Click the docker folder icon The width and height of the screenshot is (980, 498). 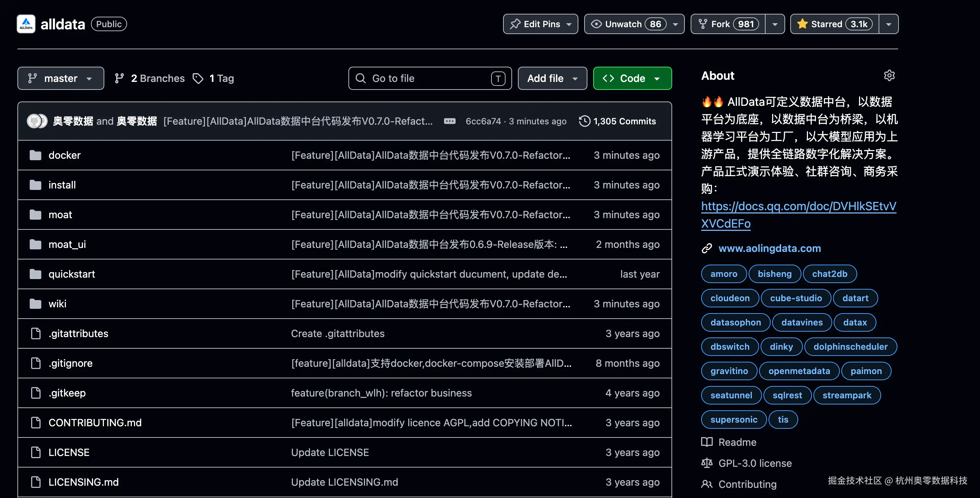pyautogui.click(x=35, y=155)
